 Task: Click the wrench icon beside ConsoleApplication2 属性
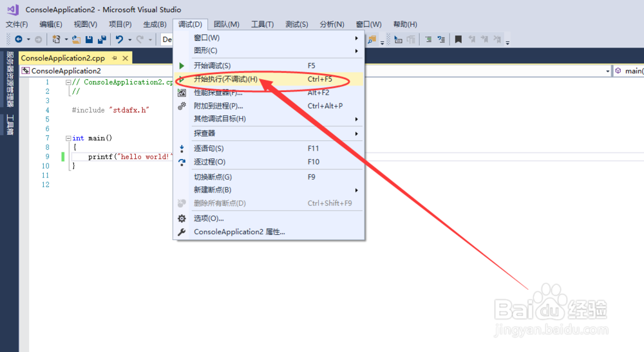182,232
